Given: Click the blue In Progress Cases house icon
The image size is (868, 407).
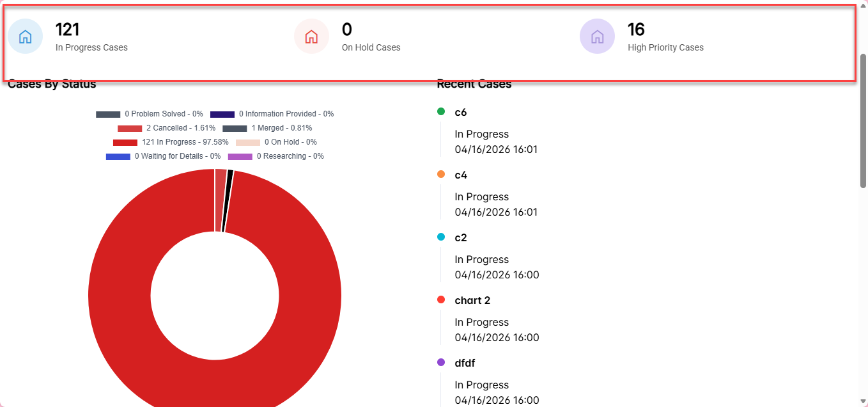Looking at the screenshot, I should tap(25, 36).
